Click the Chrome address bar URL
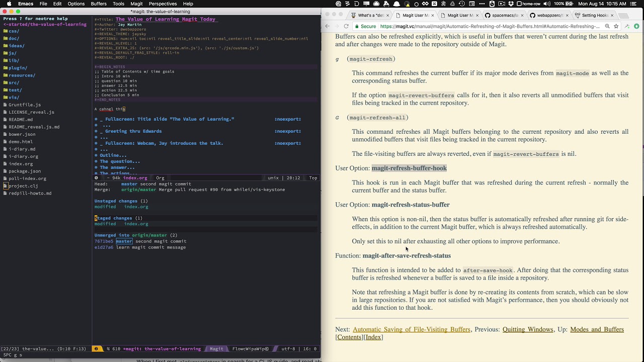This screenshot has height=362, width=644. 490,26
